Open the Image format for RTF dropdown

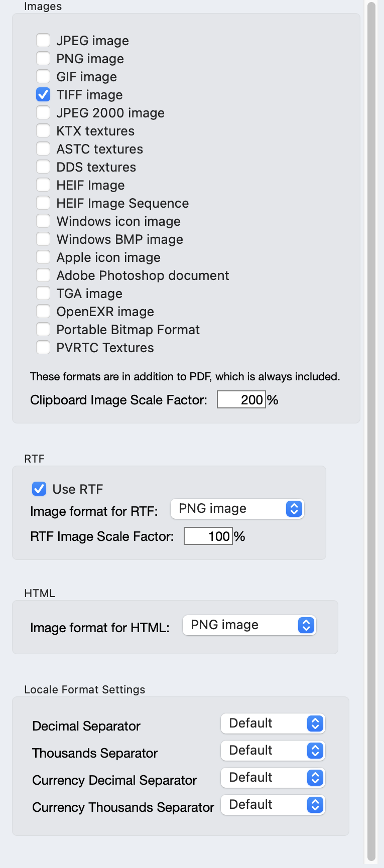coord(237,509)
